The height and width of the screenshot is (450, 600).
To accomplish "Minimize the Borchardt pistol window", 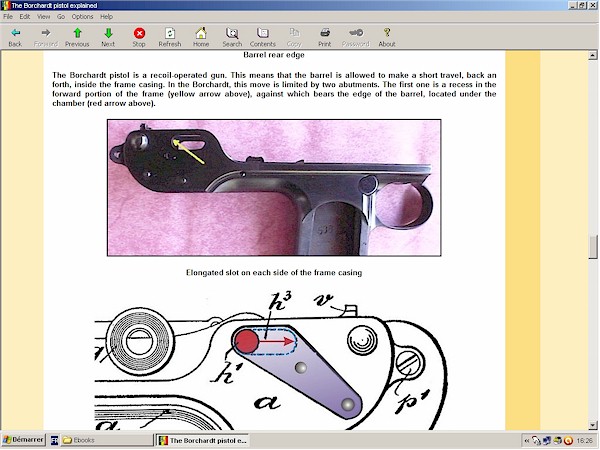I will point(573,5).
